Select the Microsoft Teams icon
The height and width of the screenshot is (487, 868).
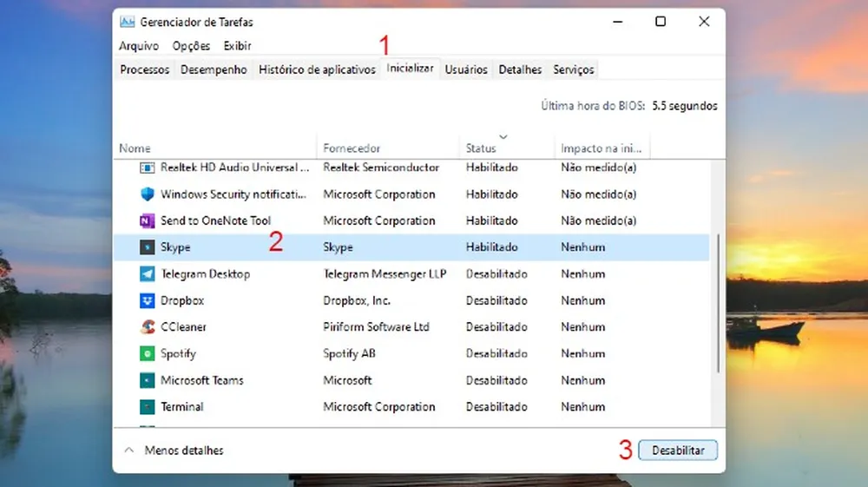click(x=147, y=380)
